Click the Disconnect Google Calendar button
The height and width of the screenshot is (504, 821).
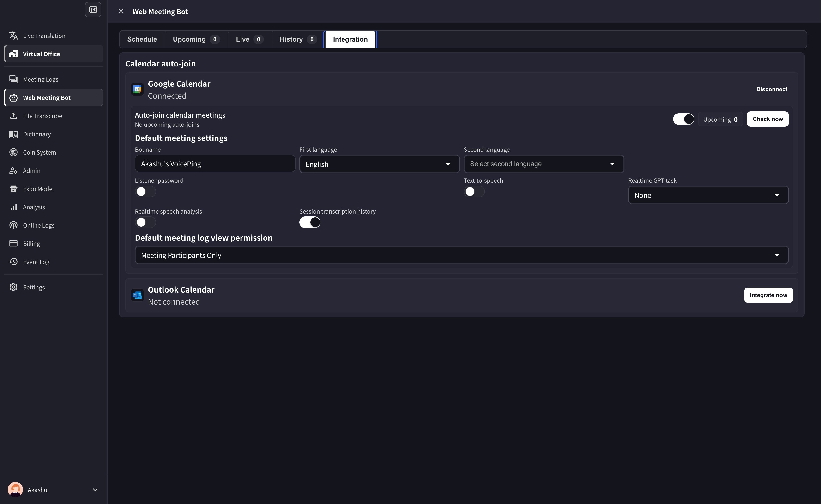(771, 89)
